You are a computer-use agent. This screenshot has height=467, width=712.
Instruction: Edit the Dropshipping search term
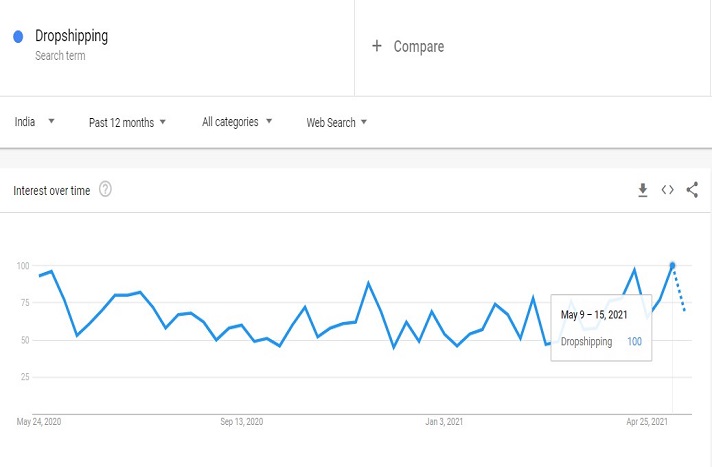coord(71,37)
